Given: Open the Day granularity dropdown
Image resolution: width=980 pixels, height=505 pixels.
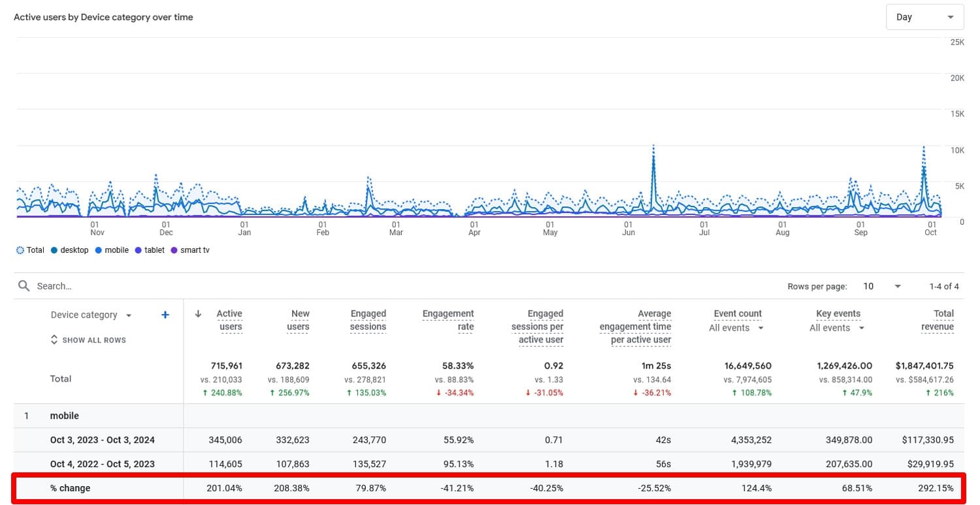Looking at the screenshot, I should [924, 17].
